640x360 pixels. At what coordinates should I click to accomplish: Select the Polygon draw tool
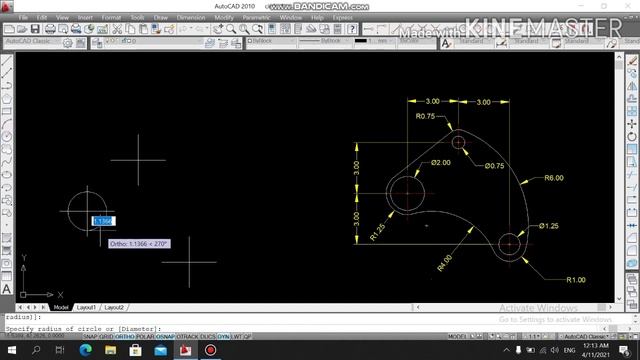click(7, 99)
